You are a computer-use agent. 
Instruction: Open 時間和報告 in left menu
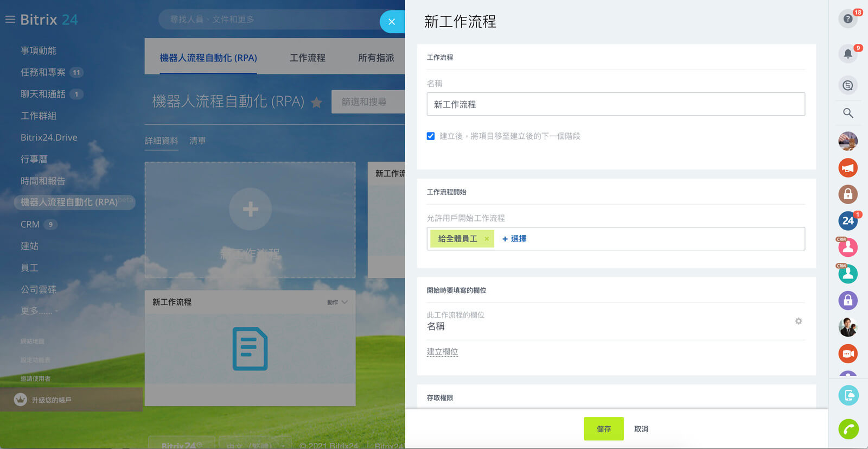click(x=43, y=181)
